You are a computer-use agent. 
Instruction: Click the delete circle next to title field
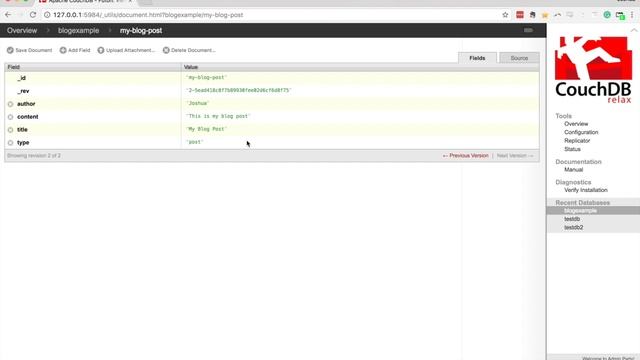pos(11,130)
